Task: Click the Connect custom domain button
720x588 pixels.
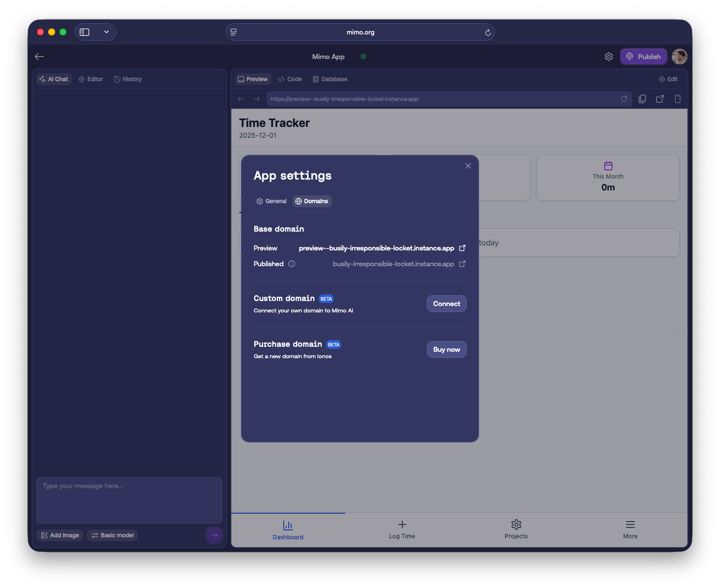Action: tap(446, 304)
